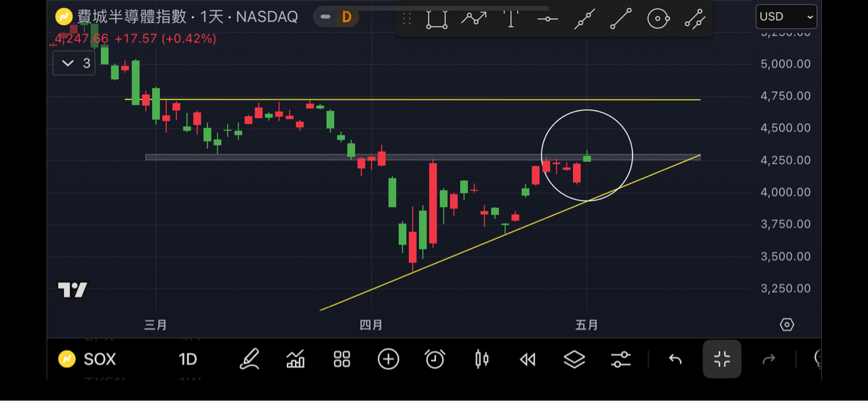Collapse the 3 indicators legend
Viewport: 868px width, 401px height.
tap(74, 63)
